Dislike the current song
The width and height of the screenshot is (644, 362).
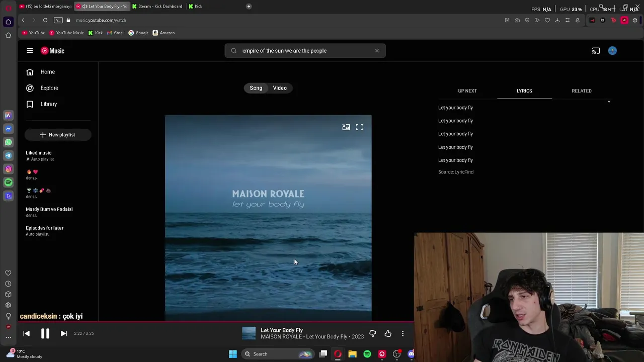click(373, 333)
